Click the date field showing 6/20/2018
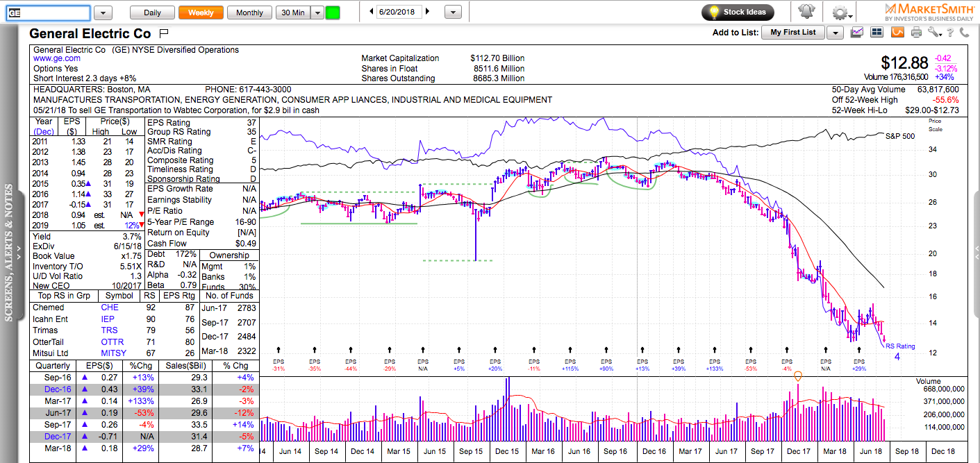The height and width of the screenshot is (463, 980). [x=399, y=12]
